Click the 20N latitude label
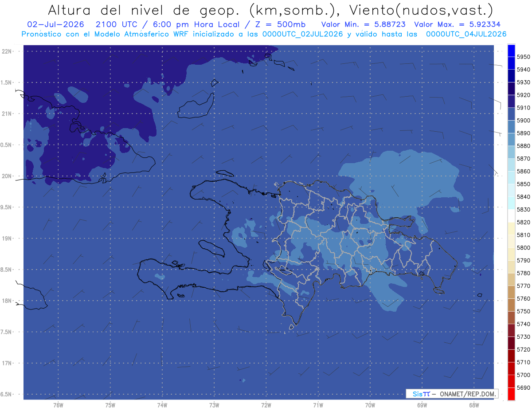Viewport: 532px width, 411px height. (x=7, y=176)
